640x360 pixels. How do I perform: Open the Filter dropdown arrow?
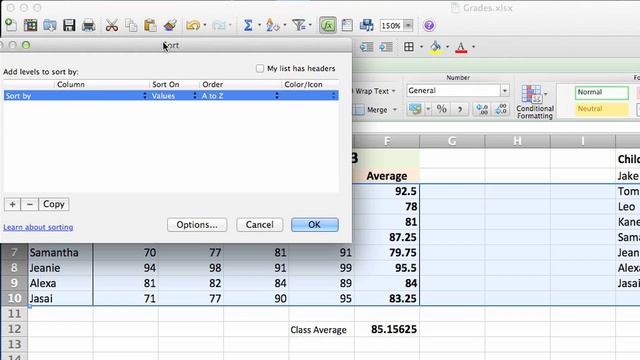tap(310, 25)
